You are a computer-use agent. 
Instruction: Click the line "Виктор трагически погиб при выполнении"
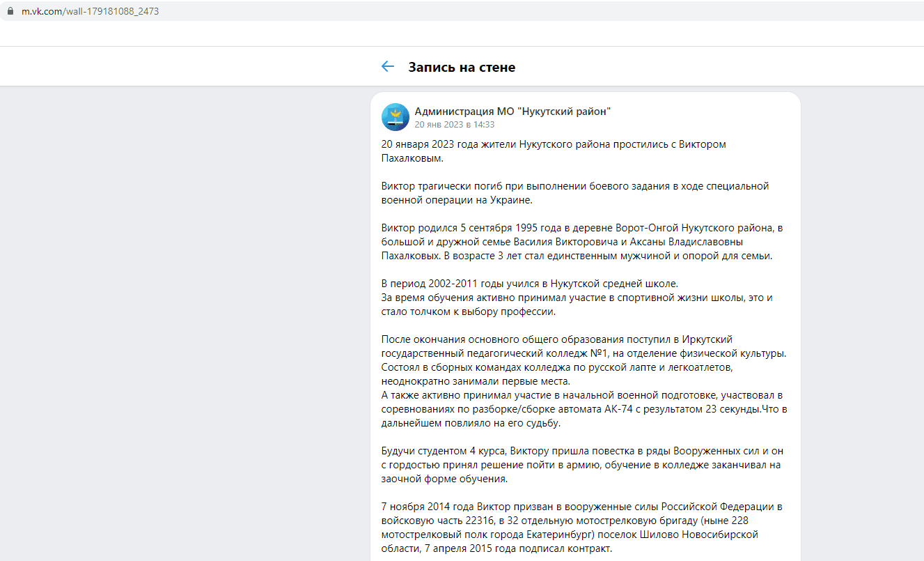(x=574, y=186)
